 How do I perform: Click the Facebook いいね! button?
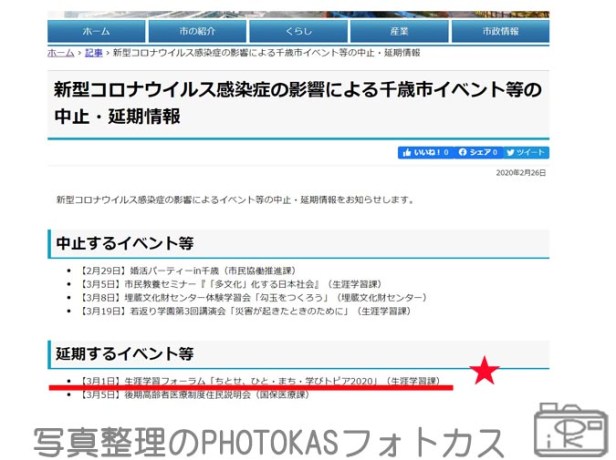[x=425, y=152]
